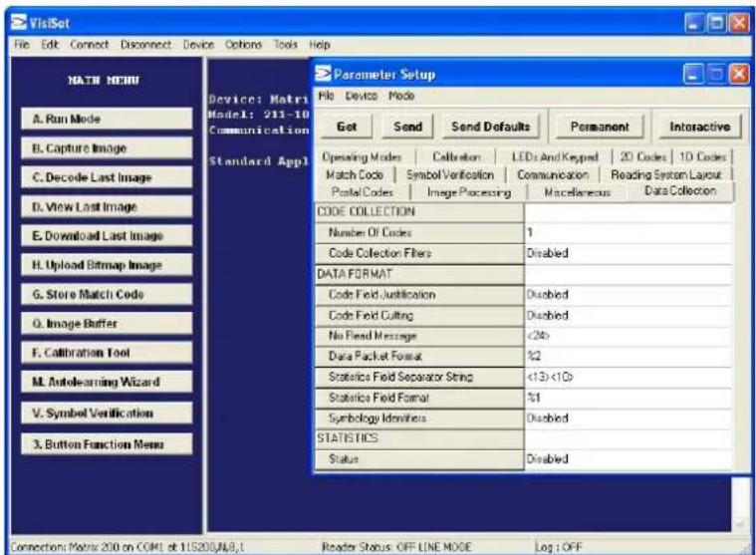Viewport: 756px width, 555px height.
Task: Open the Edit menu in VisiSet
Action: coord(50,45)
